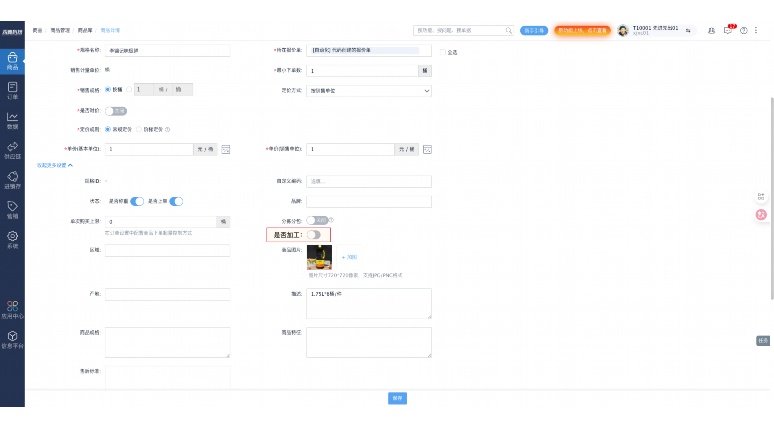Screen dimensions: 774x428
Task: Click price calculator icon beside base unit price
Action: [226, 149]
